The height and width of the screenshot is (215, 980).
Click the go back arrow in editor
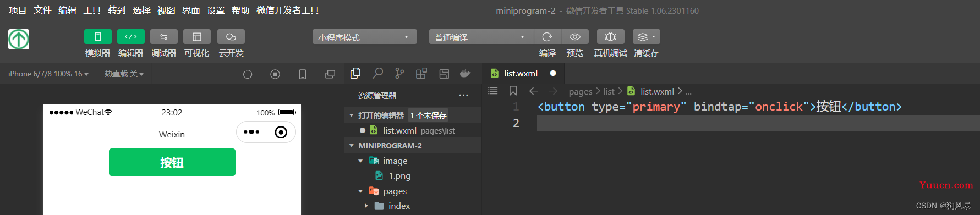click(533, 91)
